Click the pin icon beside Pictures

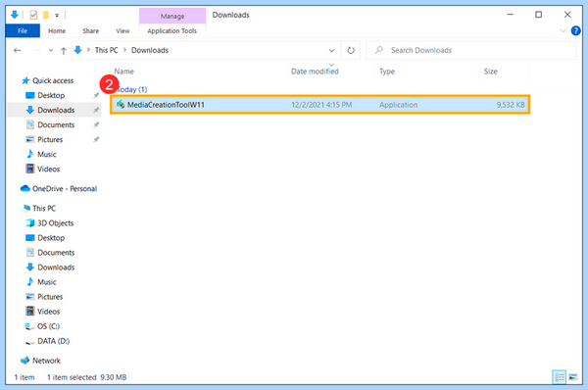[x=96, y=139]
